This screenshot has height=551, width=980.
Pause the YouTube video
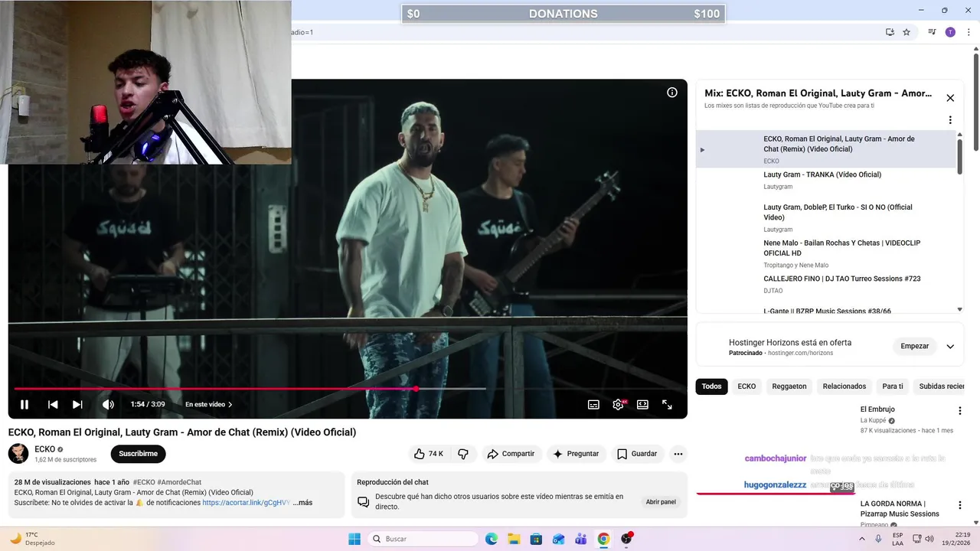tap(24, 404)
